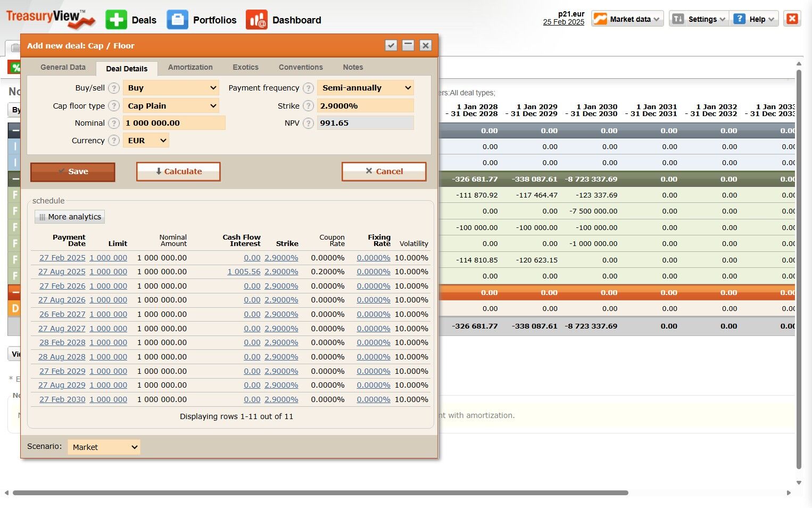Screen dimensions: 812x508
Task: Click the help icon beside Buy/sell
Action: (114, 88)
